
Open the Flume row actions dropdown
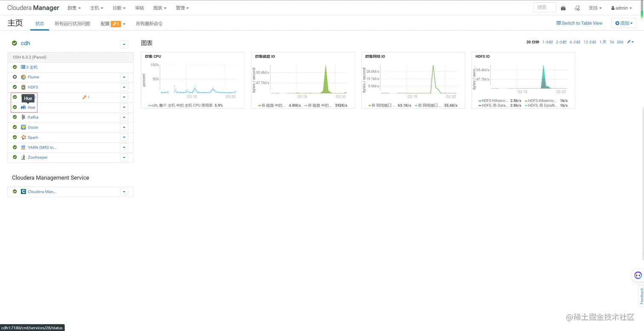pyautogui.click(x=124, y=77)
